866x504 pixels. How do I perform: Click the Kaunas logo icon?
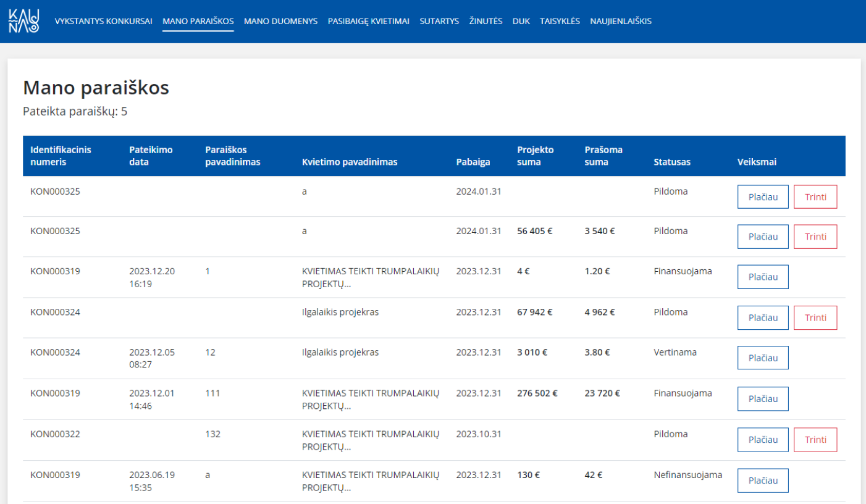tap(24, 20)
